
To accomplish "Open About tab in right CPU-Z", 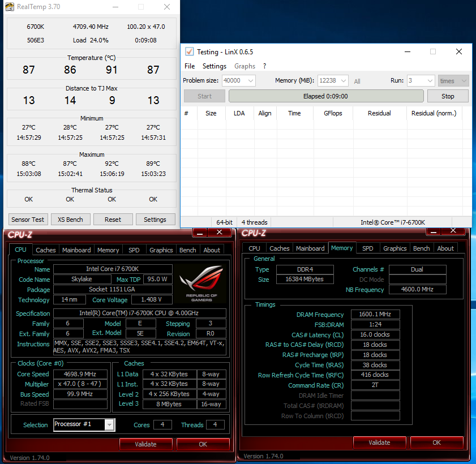I will 445,248.
